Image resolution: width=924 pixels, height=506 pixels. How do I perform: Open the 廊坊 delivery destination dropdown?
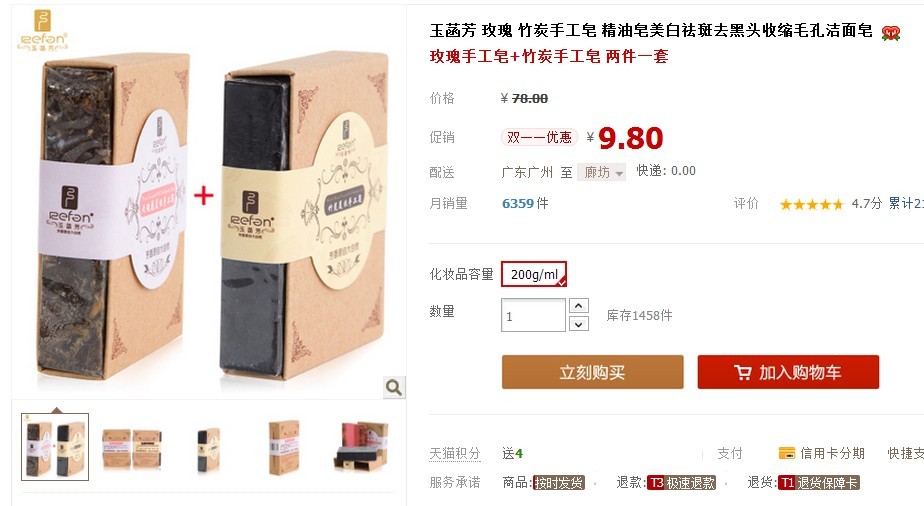point(601,172)
